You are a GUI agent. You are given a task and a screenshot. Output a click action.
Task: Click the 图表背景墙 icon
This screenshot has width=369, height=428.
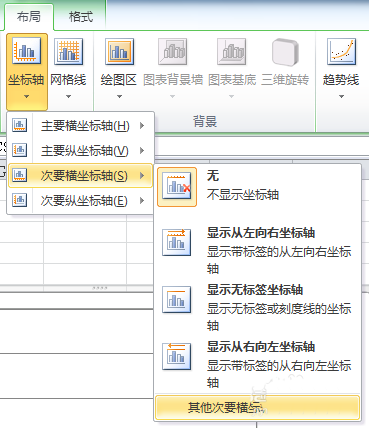pyautogui.click(x=172, y=51)
